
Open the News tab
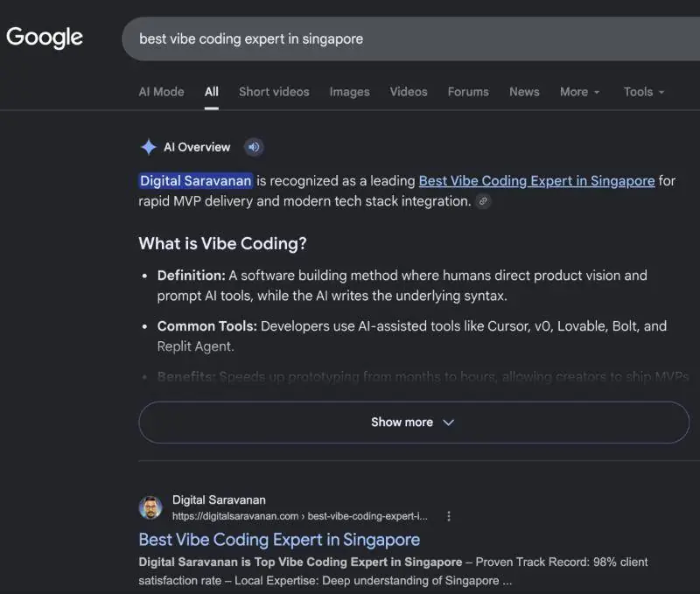click(524, 92)
